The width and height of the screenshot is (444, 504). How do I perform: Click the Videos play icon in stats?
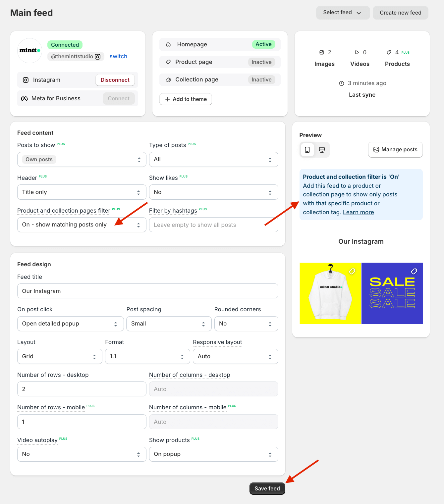[x=357, y=52]
